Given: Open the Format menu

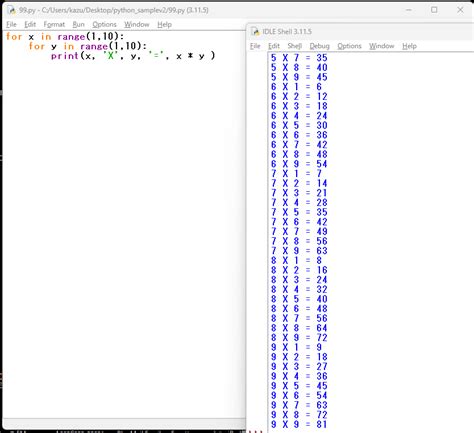Looking at the screenshot, I should tap(54, 24).
